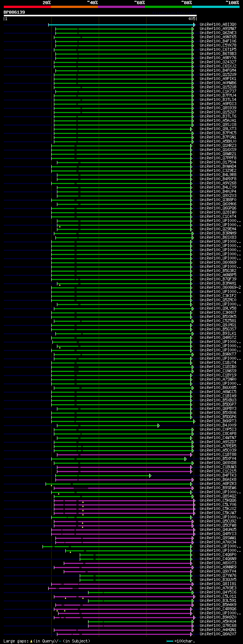This screenshot has width=243, height=644.
Task: Click the hit label UniRef100_A5BHJ0
Action: coord(218,142)
